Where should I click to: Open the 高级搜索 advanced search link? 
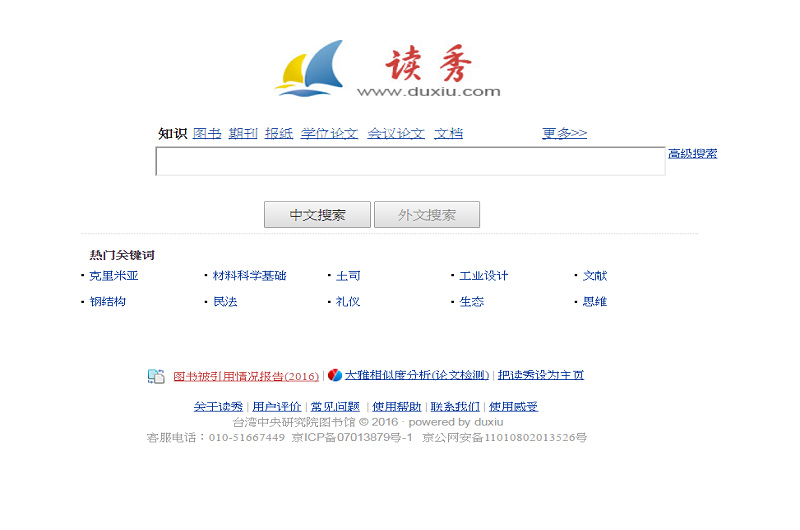point(692,154)
